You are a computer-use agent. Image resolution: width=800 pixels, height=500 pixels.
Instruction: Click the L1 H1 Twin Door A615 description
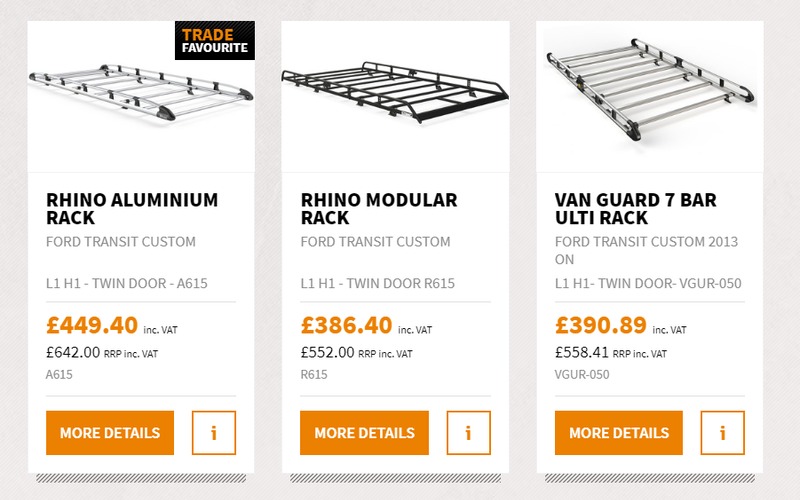coord(127,283)
